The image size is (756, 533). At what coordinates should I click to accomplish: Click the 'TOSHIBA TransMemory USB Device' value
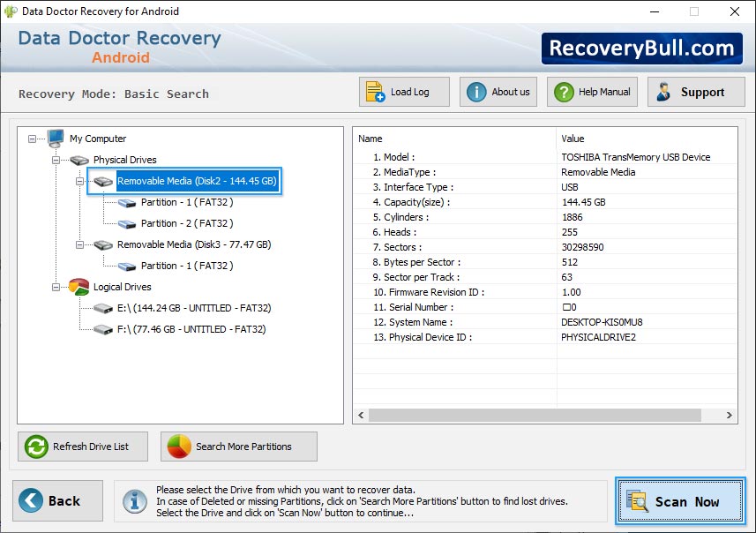[635, 157]
